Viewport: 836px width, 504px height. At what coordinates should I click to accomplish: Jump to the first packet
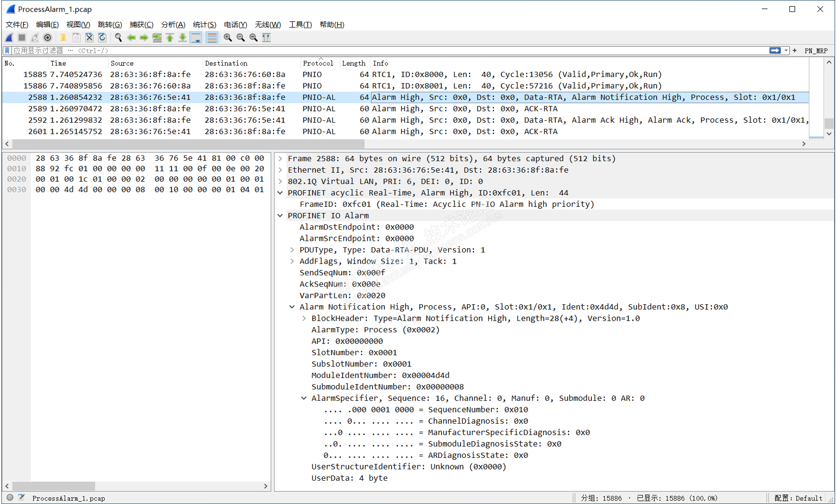pos(170,38)
